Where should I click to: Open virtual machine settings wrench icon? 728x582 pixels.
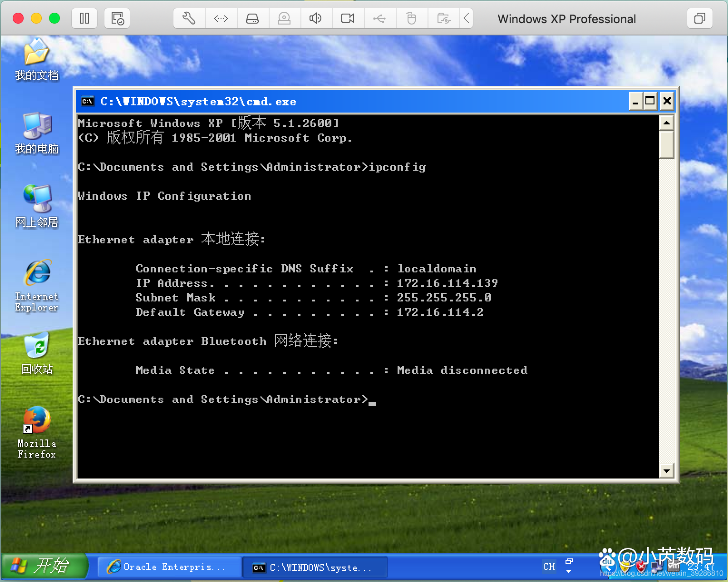pyautogui.click(x=189, y=19)
